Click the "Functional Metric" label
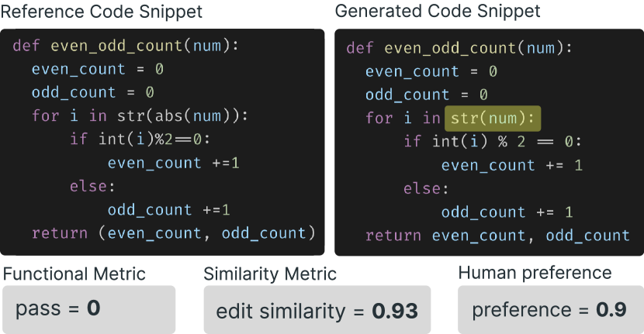644x334 pixels. coord(74,274)
